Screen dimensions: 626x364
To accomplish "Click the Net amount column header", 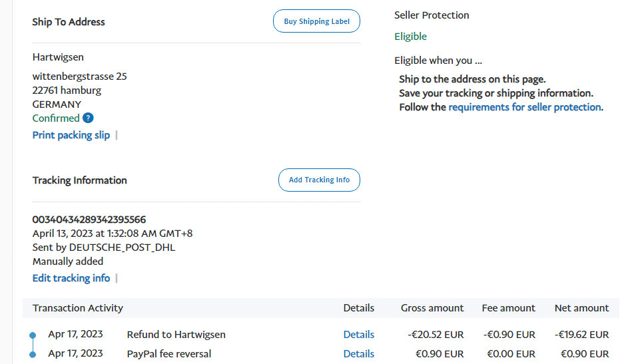I will point(581,308).
